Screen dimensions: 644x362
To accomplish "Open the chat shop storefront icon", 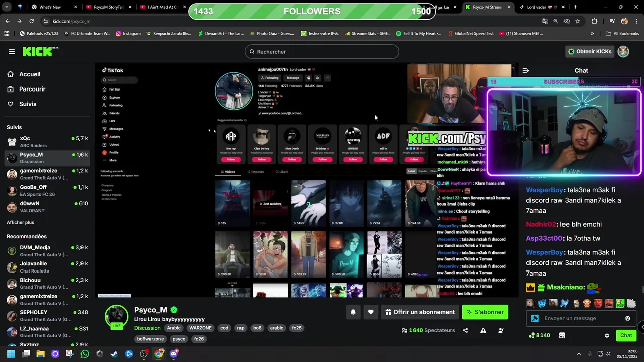I will tap(562, 335).
